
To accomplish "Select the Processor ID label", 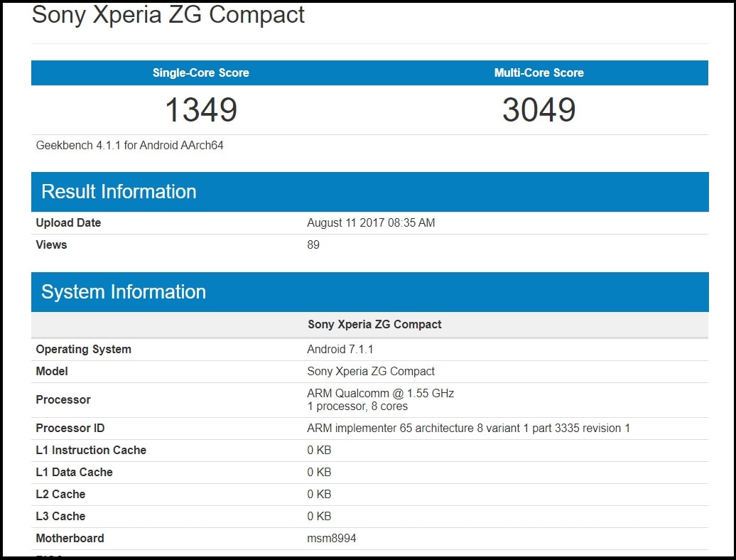I will pos(70,428).
